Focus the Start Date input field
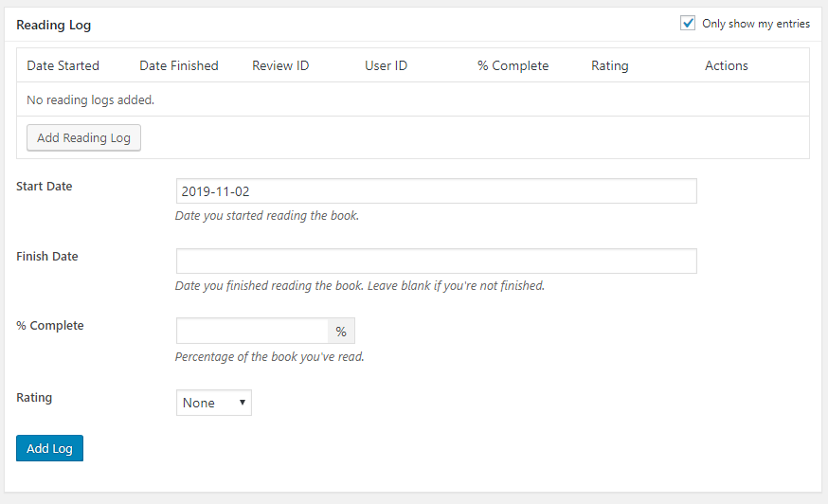 [x=436, y=191]
